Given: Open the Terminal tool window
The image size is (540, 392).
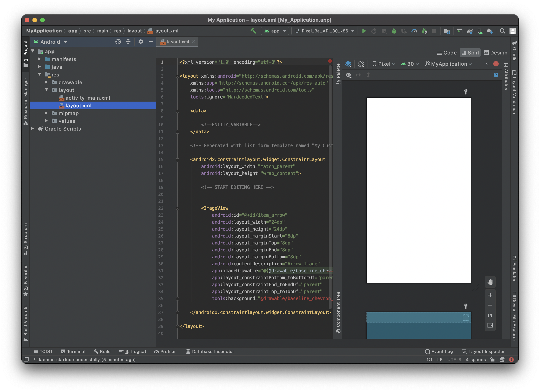Looking at the screenshot, I should tap(73, 351).
